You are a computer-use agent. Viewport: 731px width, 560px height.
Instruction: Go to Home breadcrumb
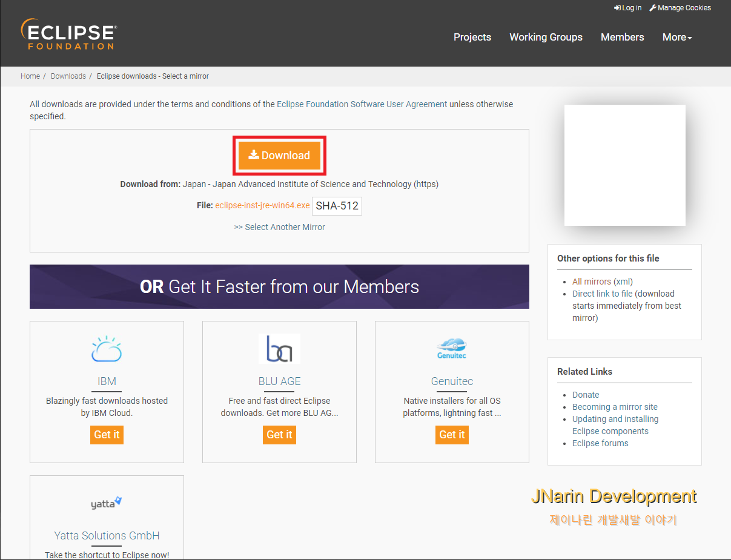pos(30,76)
